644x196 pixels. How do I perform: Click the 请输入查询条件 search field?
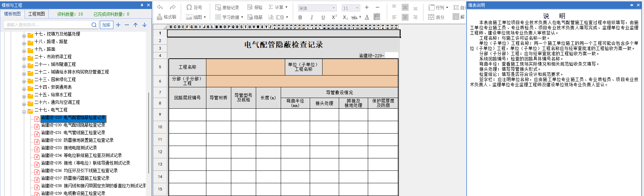pos(47,25)
